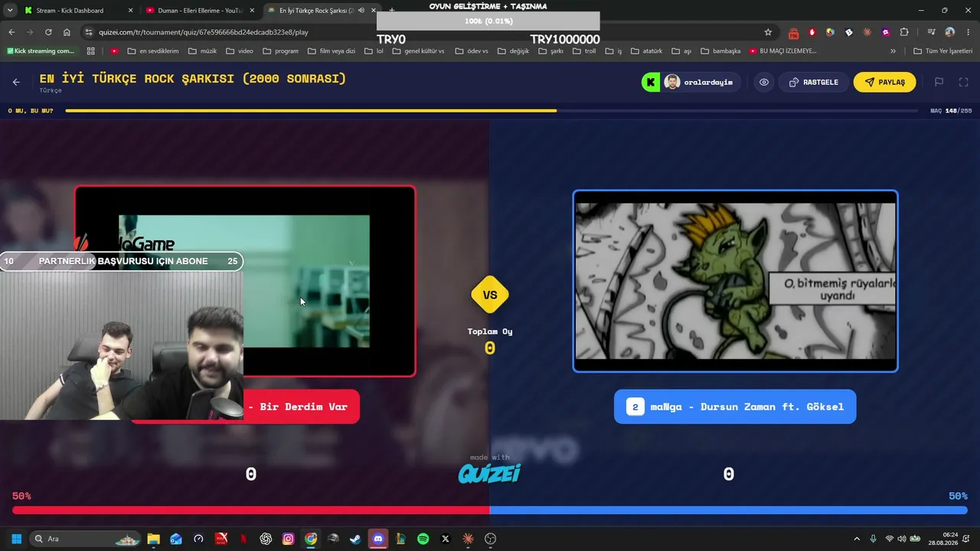Close the Duman YouTube tab
This screenshot has width=980, height=551.
click(252, 11)
